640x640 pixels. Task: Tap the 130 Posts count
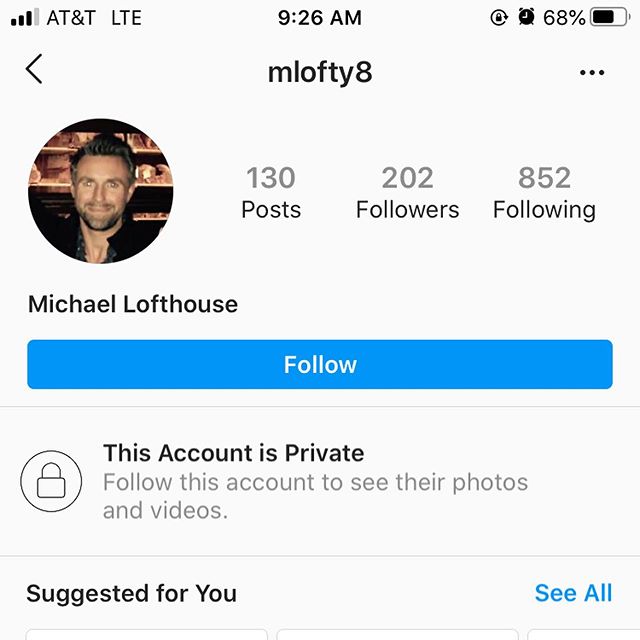(271, 193)
